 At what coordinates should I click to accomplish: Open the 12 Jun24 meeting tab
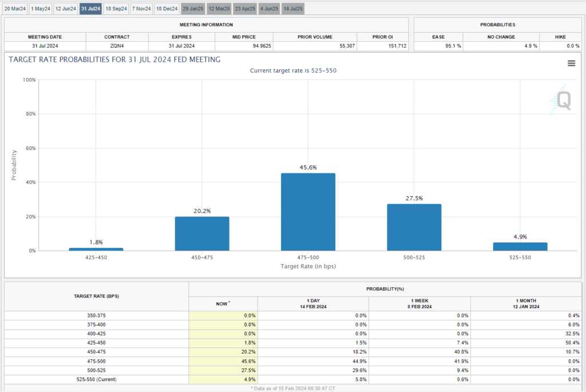[x=66, y=9]
